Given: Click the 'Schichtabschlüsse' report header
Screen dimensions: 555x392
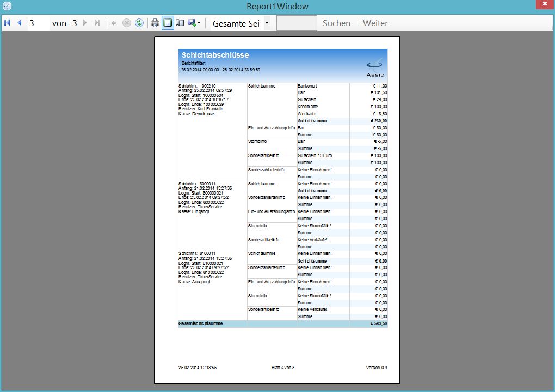Looking at the screenshot, I should pyautogui.click(x=215, y=55).
